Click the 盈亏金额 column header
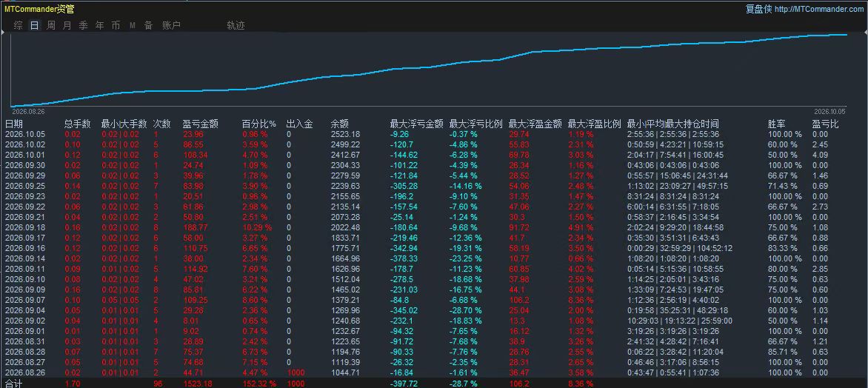Image resolution: width=868 pixels, height=388 pixels. [x=201, y=124]
